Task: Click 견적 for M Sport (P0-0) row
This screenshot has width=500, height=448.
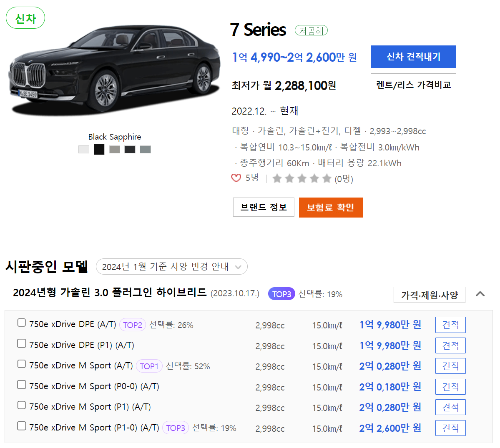Action: 450,386
